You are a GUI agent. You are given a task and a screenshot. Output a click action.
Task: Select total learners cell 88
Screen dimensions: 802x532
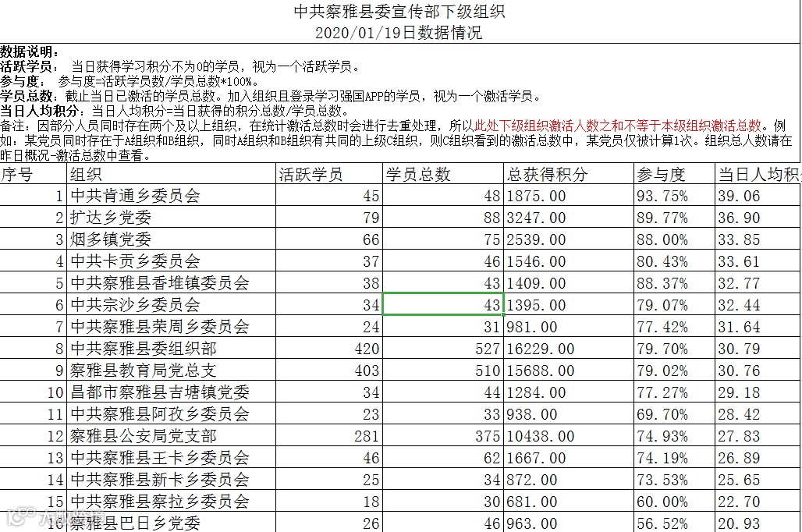coord(443,218)
